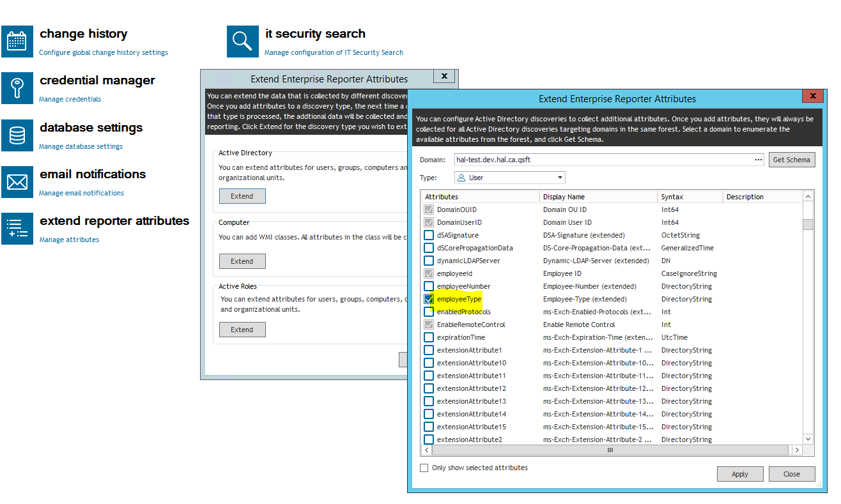This screenshot has height=504, width=841.
Task: Open the credential manager key icon
Action: tap(17, 88)
